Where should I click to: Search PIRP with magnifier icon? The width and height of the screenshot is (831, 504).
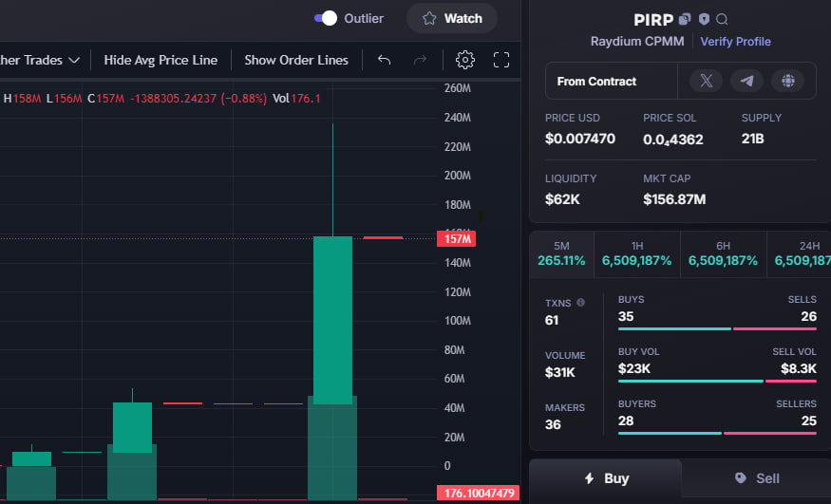coord(722,20)
